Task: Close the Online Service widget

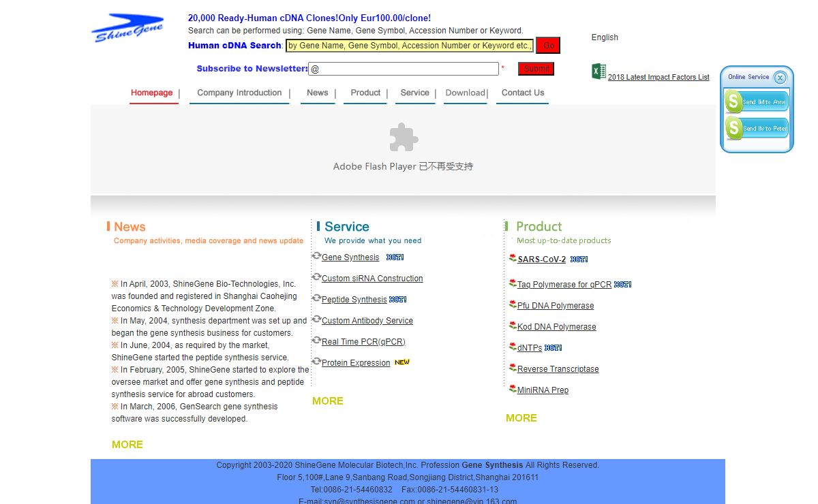Action: 780,78
